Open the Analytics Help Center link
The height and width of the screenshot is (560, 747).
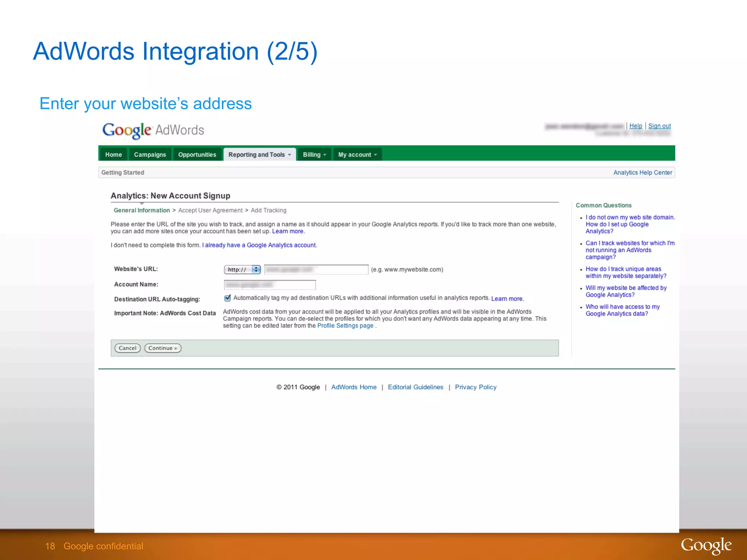(x=643, y=172)
